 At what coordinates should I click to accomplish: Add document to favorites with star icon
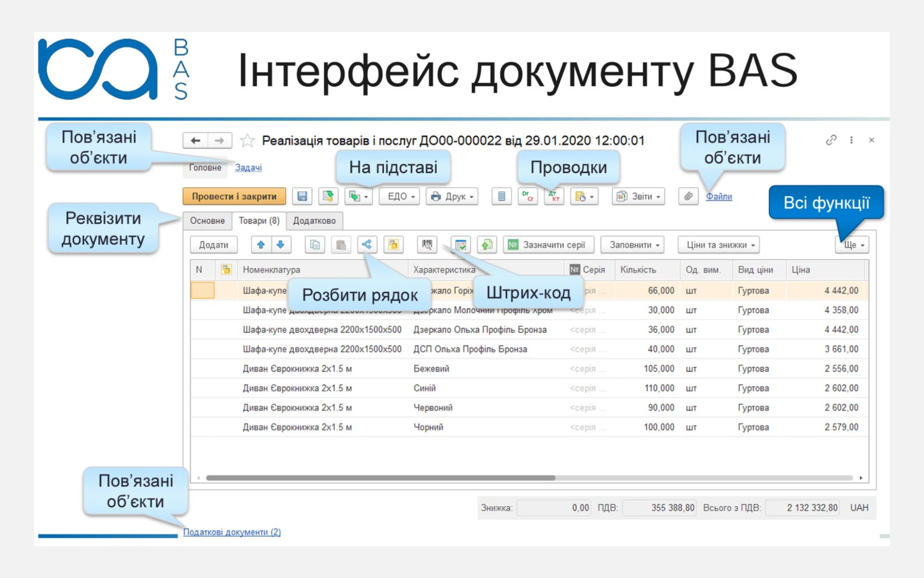coord(247,140)
